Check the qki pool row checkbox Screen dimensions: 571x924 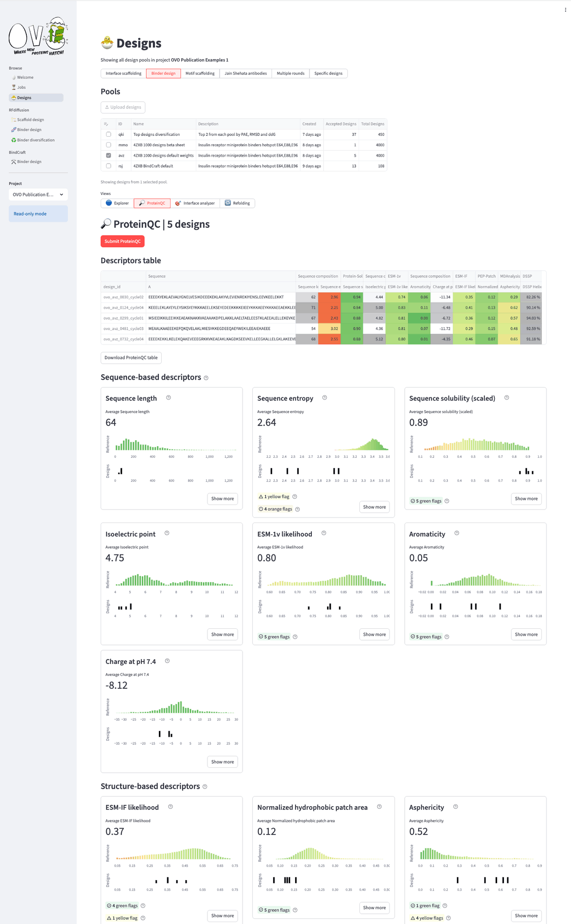[109, 134]
